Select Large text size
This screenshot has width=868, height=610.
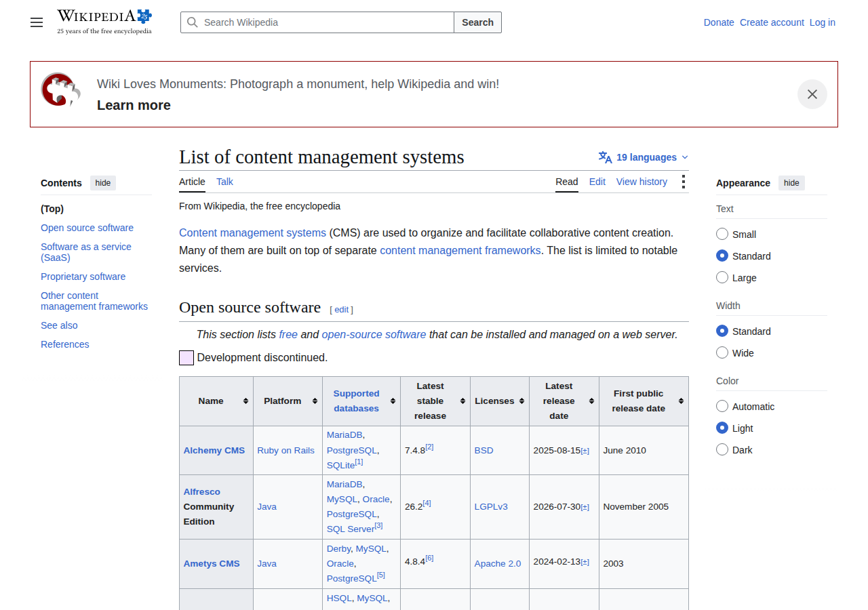(x=722, y=277)
